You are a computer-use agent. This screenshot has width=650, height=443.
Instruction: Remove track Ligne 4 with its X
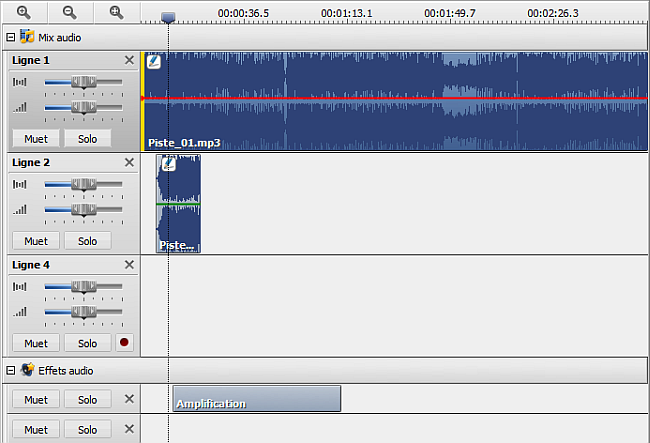[x=129, y=265]
